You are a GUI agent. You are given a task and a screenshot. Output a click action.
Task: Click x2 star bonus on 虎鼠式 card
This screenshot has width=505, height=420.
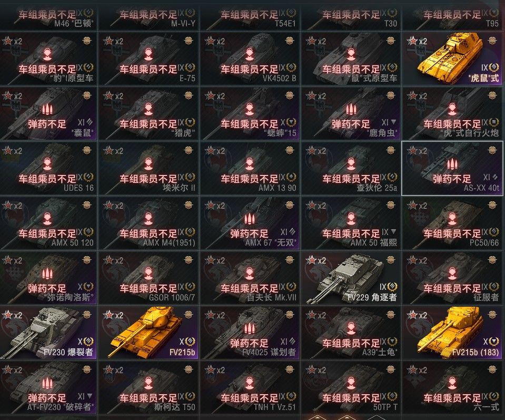[417, 41]
